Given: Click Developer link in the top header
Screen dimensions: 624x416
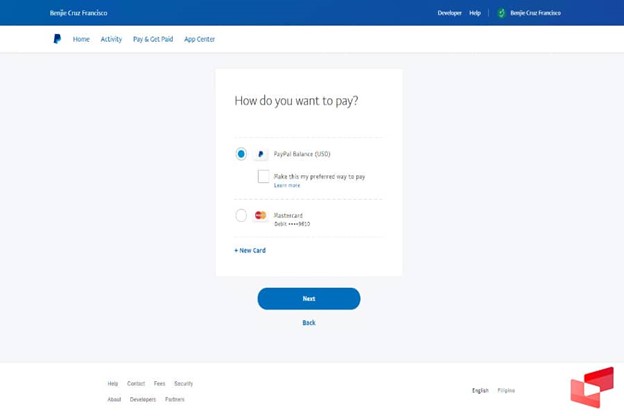Looking at the screenshot, I should point(450,13).
